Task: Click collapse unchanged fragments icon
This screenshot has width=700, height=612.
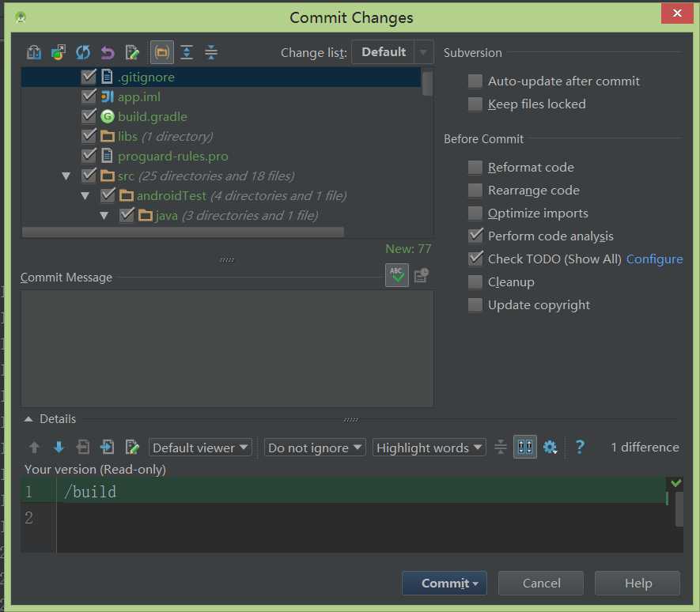Action: (501, 447)
